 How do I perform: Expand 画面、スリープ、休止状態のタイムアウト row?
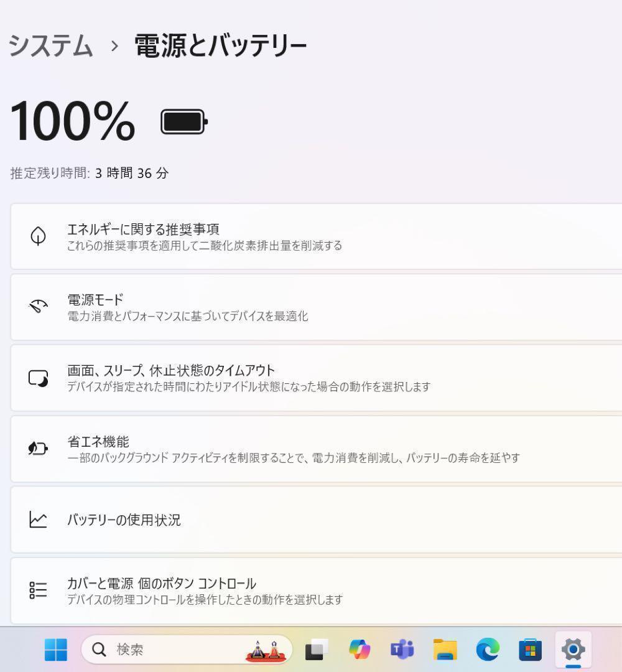tap(316, 378)
